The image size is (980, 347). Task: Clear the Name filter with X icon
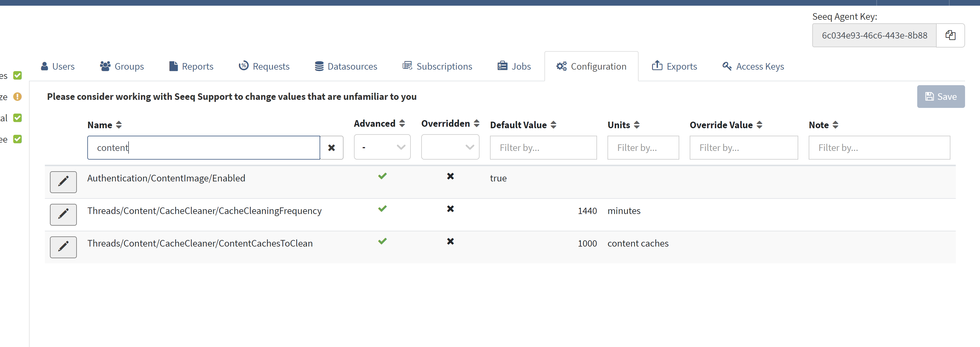click(331, 148)
